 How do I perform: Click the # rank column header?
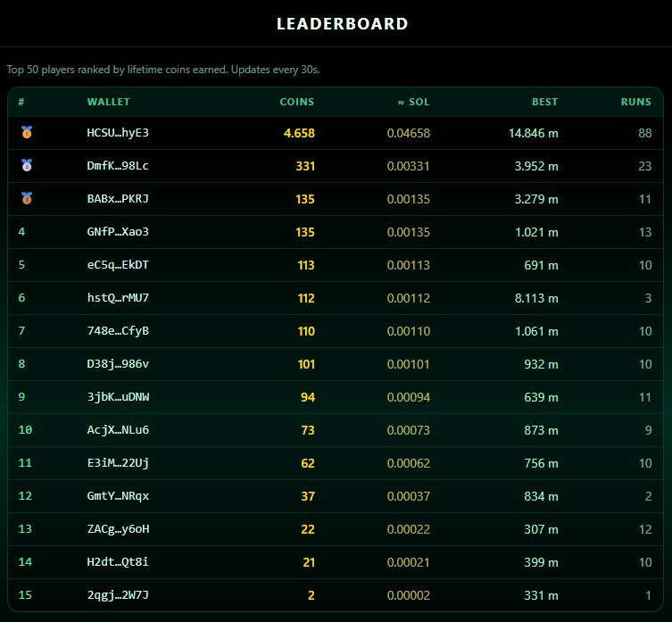21,102
